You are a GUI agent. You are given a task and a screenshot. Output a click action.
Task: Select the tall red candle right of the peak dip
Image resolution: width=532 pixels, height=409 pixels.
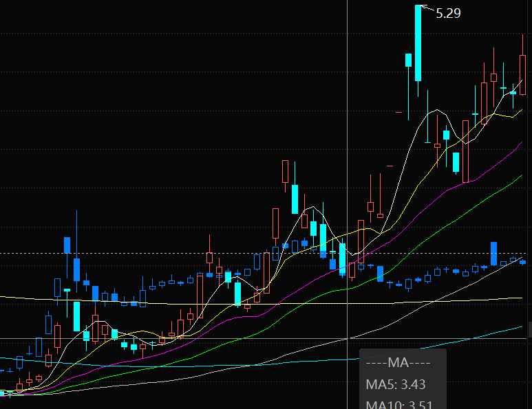[x=466, y=151]
